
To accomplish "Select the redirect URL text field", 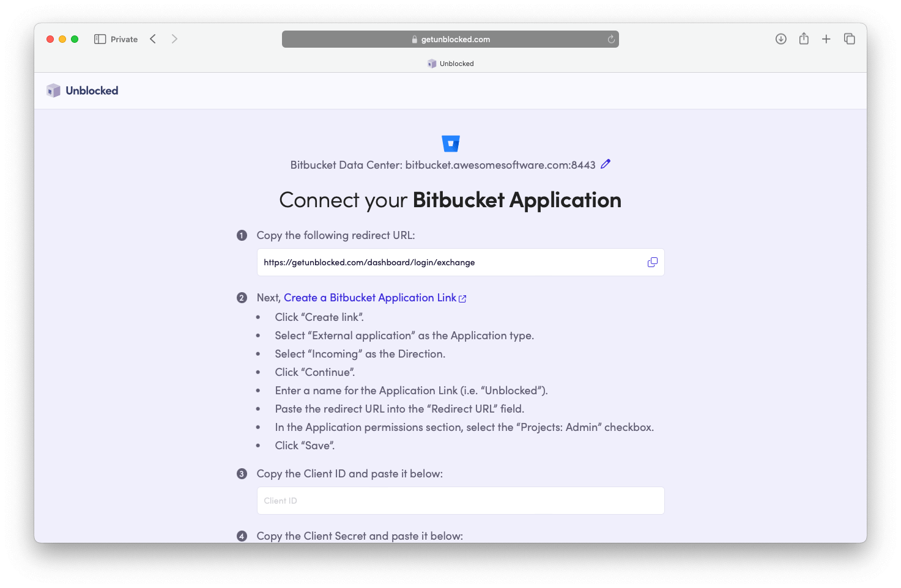I will pyautogui.click(x=461, y=262).
